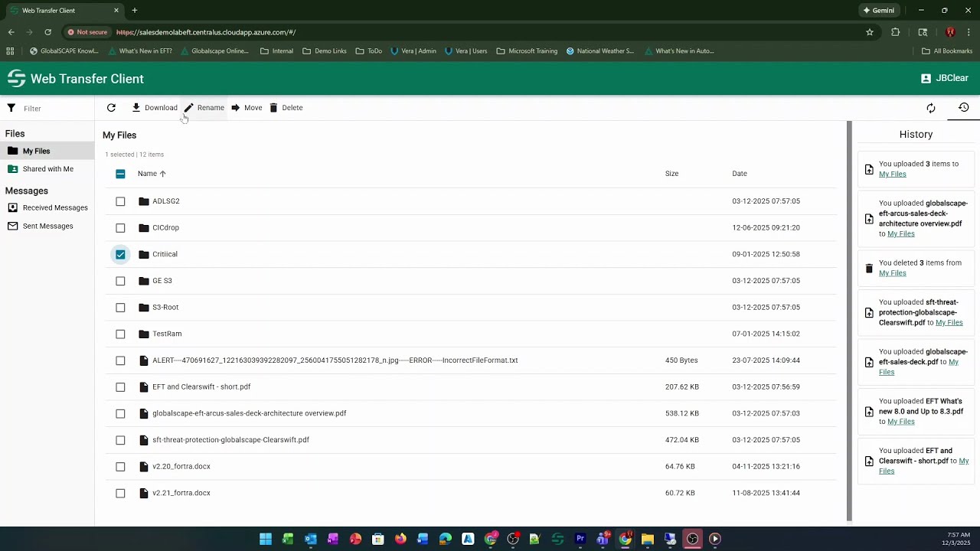Screen dimensions: 980x551
Task: Open All Bookmarks folder
Action: point(946,51)
